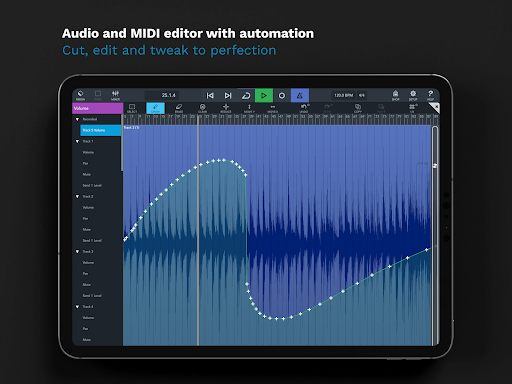Click the purple Volume header

[97, 108]
